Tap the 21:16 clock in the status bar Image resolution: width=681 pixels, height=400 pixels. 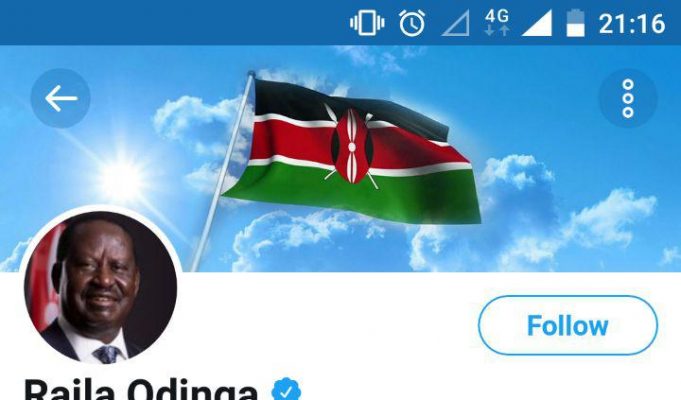[x=632, y=23]
